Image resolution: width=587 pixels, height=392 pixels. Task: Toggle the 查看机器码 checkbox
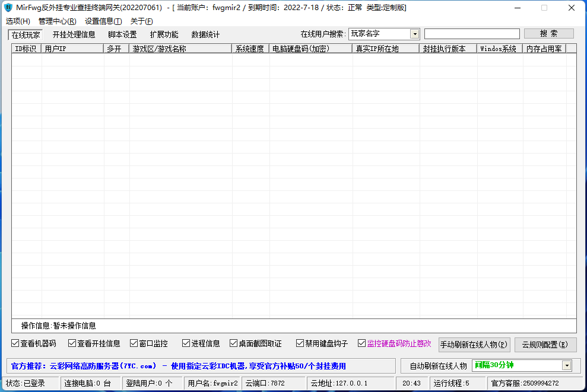pyautogui.click(x=15, y=343)
